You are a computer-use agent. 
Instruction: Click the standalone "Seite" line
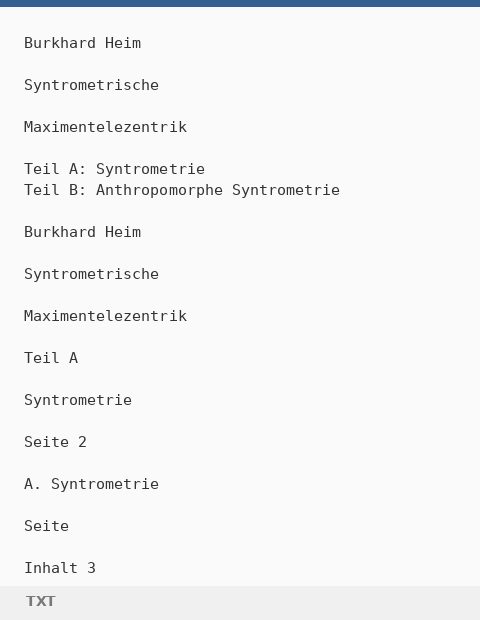[x=46, y=526]
